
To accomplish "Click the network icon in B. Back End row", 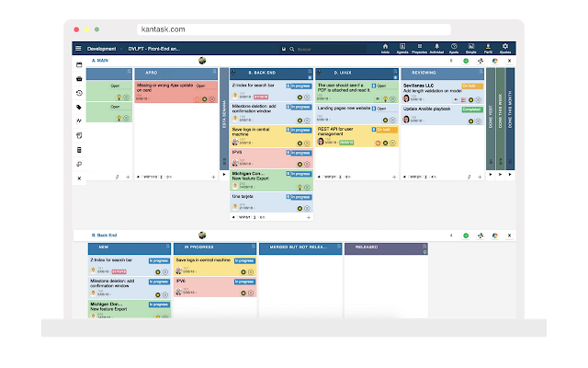I will point(481,236).
